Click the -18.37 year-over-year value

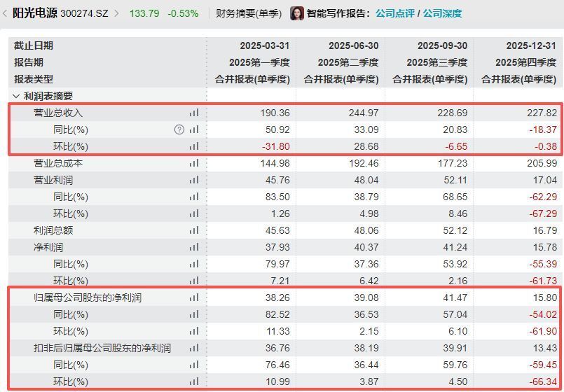pos(543,129)
